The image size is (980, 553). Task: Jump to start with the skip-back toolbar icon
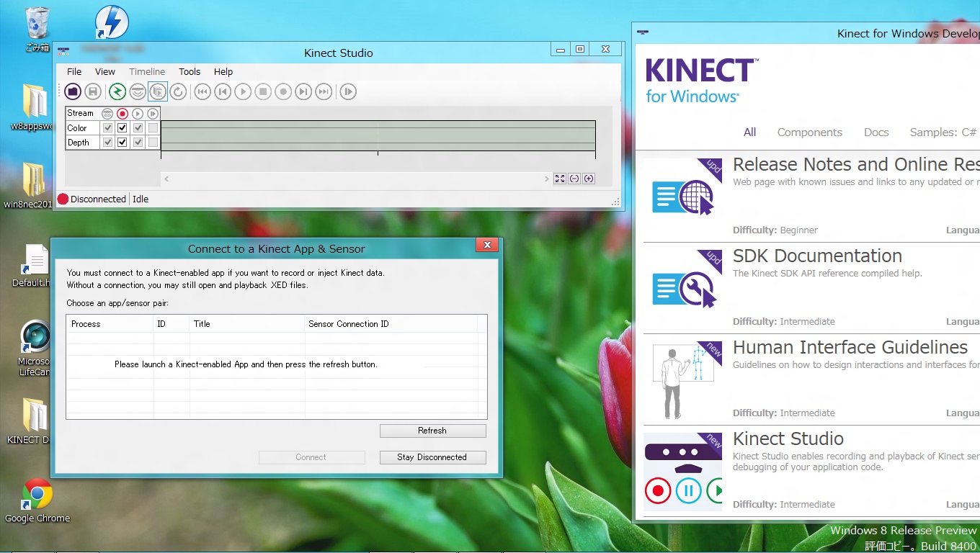tap(202, 91)
